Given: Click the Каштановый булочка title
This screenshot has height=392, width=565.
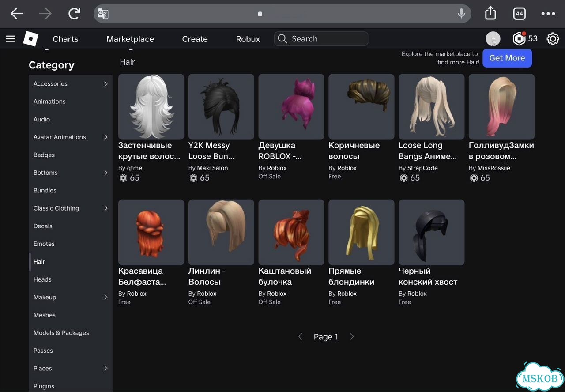Looking at the screenshot, I should click(x=285, y=276).
